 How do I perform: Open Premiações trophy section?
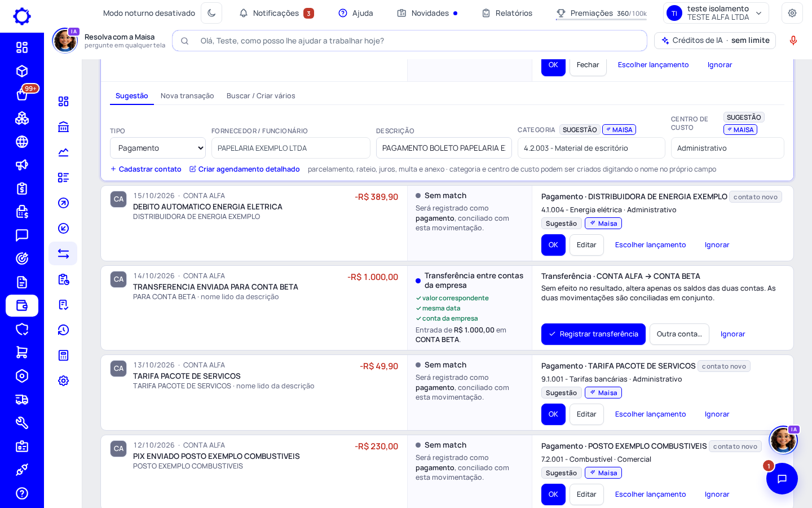coord(601,13)
